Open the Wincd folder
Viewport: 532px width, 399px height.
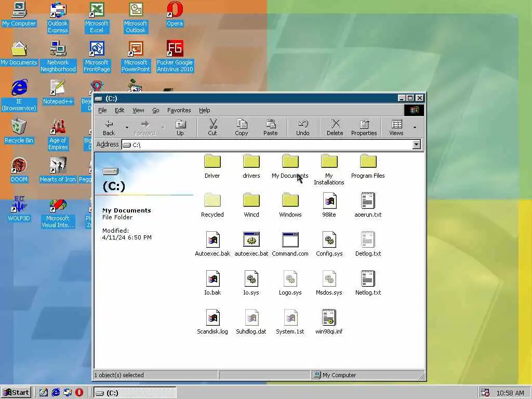coord(251,205)
